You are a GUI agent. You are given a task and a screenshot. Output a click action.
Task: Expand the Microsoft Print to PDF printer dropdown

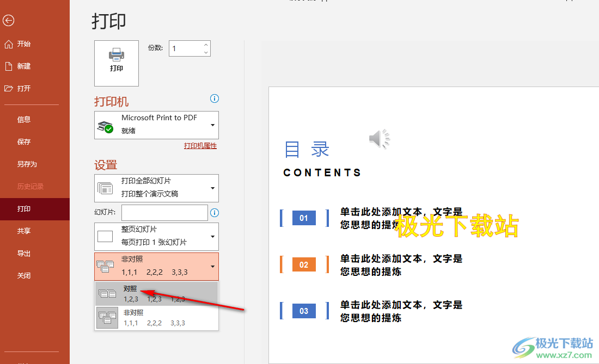[x=157, y=125]
